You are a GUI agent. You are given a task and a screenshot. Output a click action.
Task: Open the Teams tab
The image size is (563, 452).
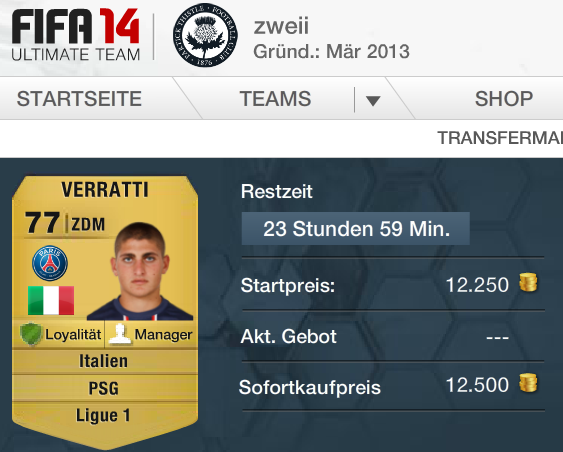pyautogui.click(x=275, y=99)
